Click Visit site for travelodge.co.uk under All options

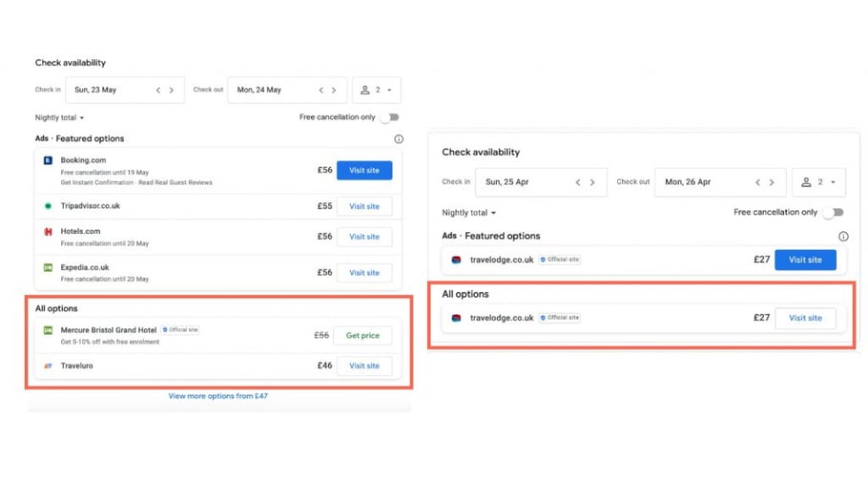point(805,318)
